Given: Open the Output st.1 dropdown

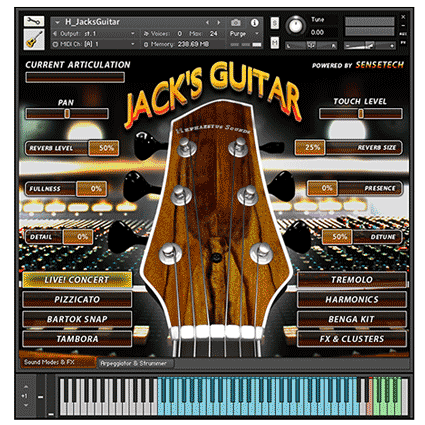Looking at the screenshot, I should (94, 33).
